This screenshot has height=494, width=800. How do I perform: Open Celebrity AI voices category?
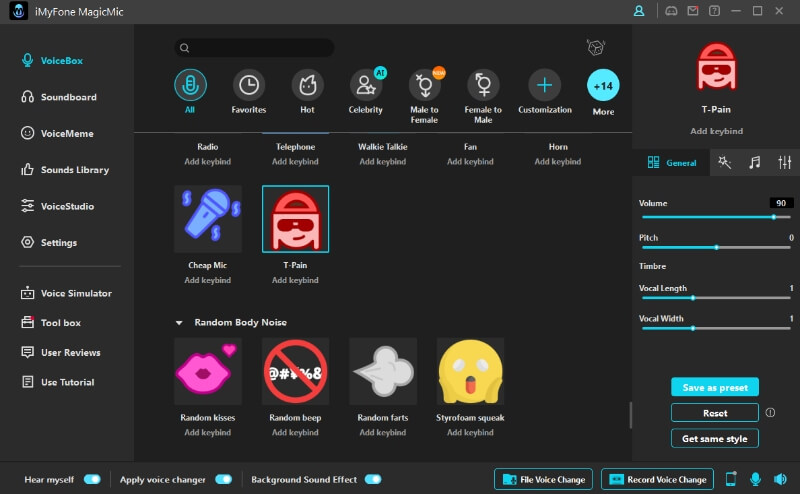coord(366,91)
